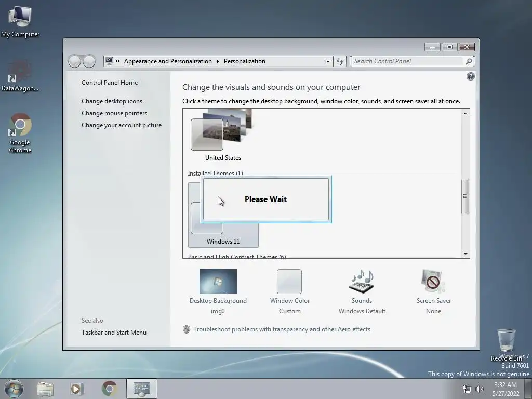Open Windows Media Player taskbar icon
Image resolution: width=532 pixels, height=399 pixels.
coord(76,389)
